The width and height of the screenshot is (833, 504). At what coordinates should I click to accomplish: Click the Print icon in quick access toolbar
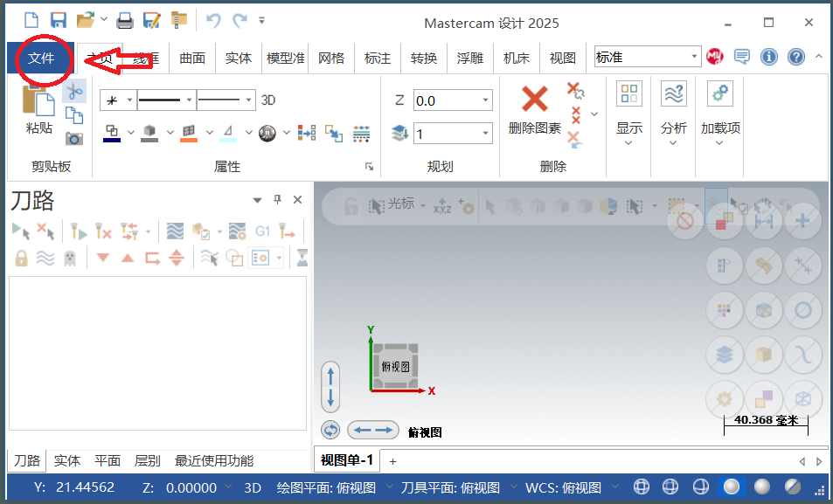point(125,20)
